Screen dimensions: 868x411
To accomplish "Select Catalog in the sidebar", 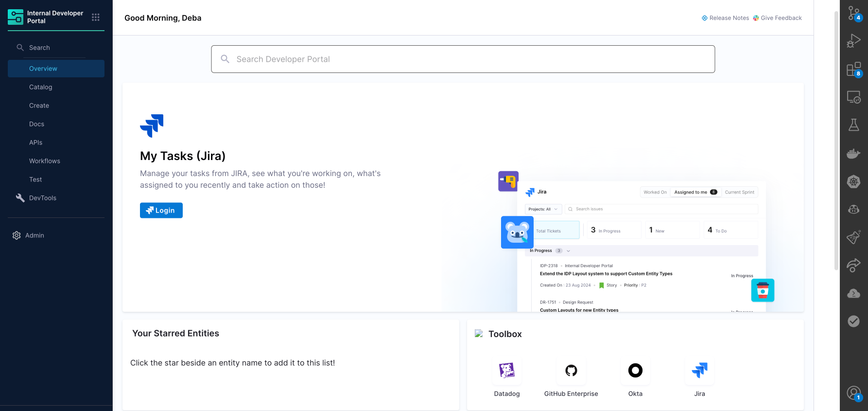I will coord(41,87).
